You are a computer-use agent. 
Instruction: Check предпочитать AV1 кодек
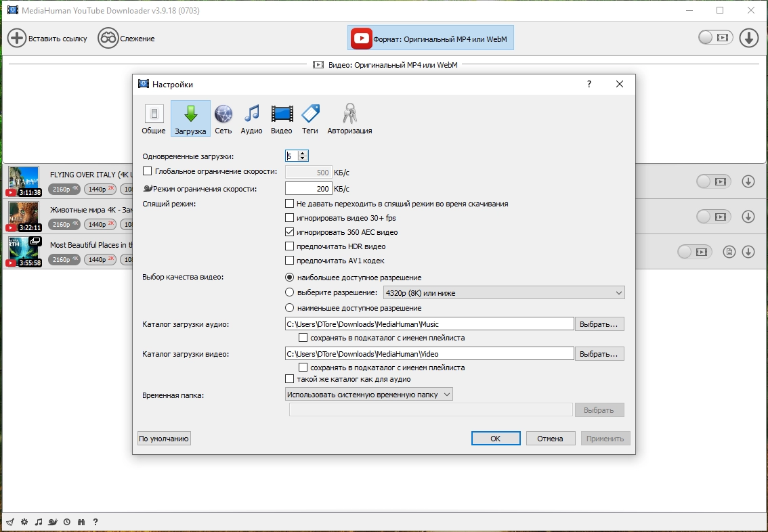289,261
